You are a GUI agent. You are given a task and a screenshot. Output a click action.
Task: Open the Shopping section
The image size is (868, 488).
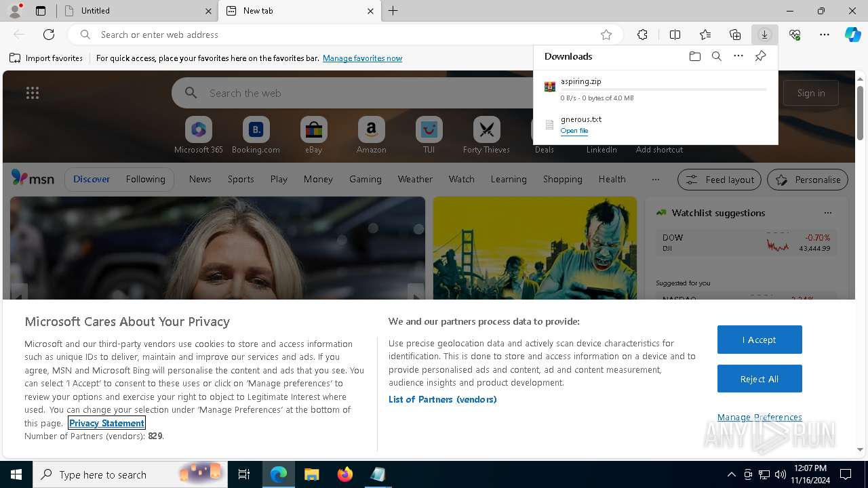click(x=563, y=179)
